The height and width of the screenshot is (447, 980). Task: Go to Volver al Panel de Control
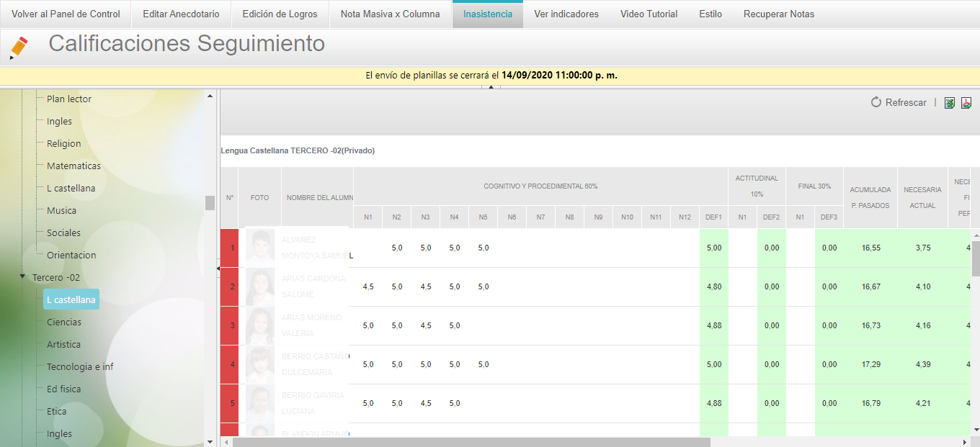66,14
